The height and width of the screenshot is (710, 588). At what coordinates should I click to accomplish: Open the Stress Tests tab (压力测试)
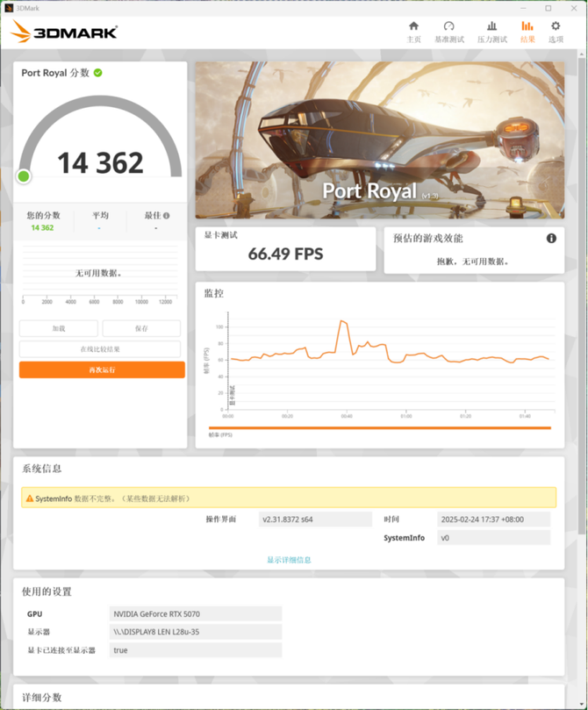click(x=492, y=32)
